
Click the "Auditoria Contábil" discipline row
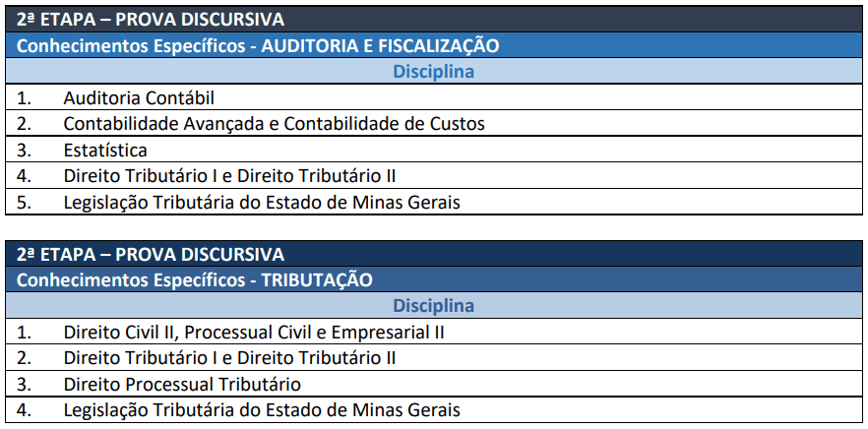tap(139, 98)
